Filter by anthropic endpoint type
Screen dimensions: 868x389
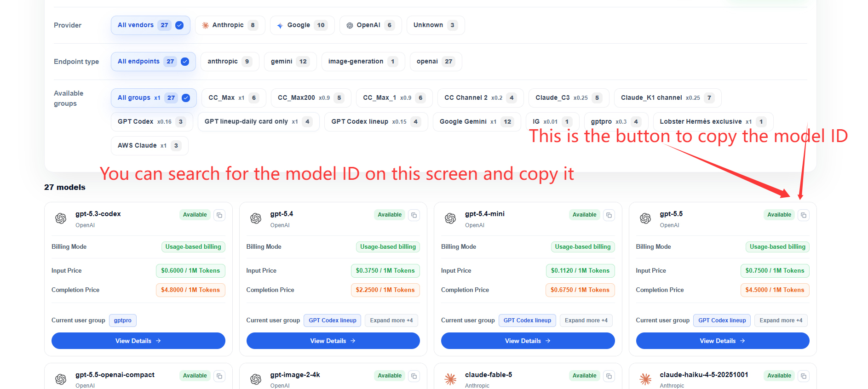click(230, 62)
